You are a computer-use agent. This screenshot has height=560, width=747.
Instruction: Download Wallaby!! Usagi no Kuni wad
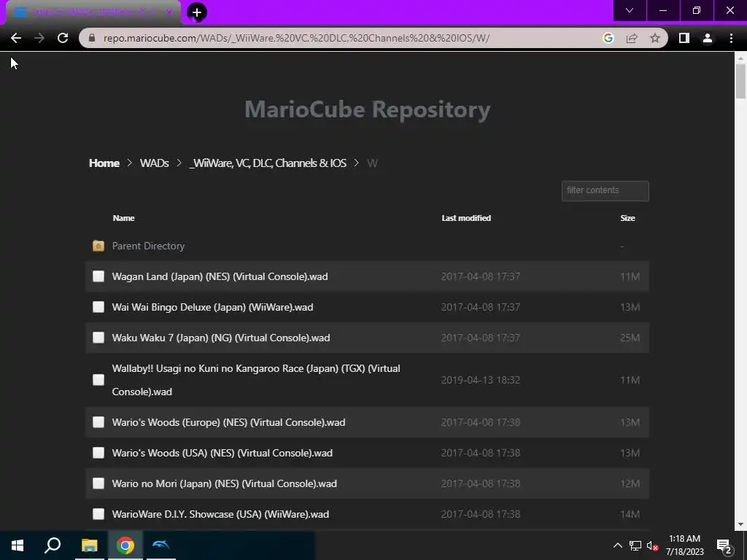click(256, 380)
